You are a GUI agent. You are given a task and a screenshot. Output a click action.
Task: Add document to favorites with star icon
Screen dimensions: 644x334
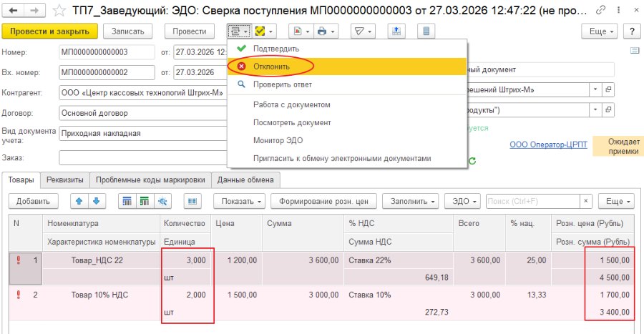tap(59, 10)
